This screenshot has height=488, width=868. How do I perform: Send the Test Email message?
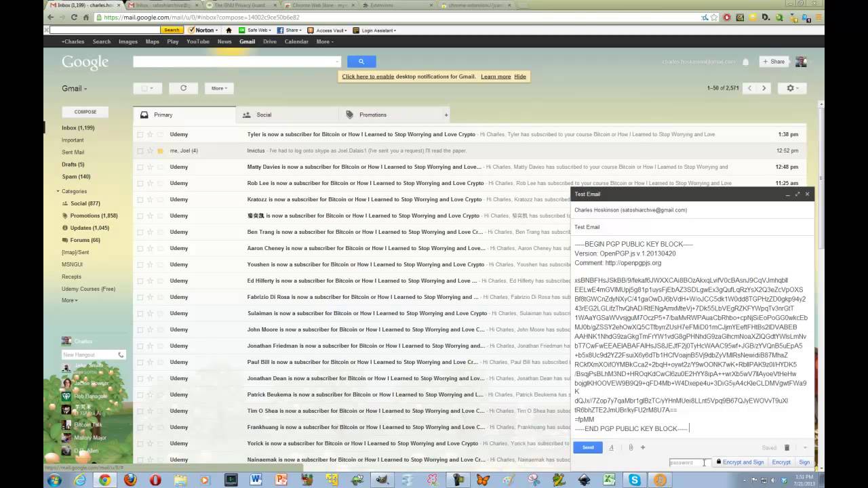(x=588, y=447)
